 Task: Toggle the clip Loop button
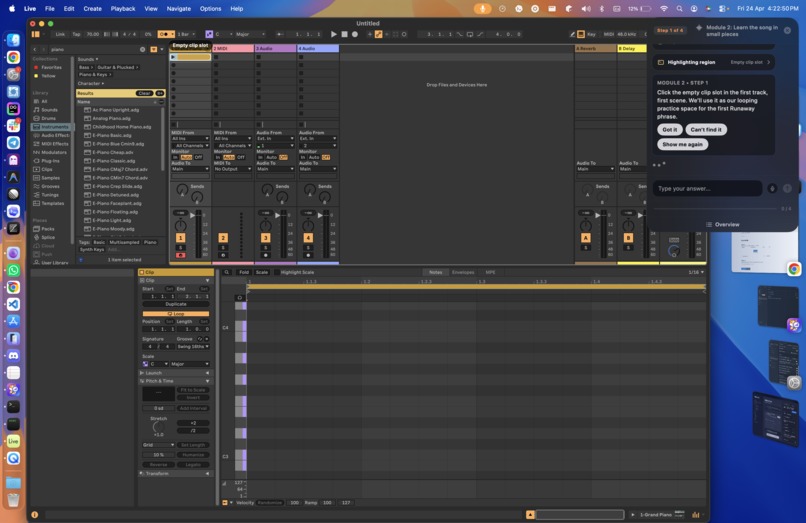[176, 313]
